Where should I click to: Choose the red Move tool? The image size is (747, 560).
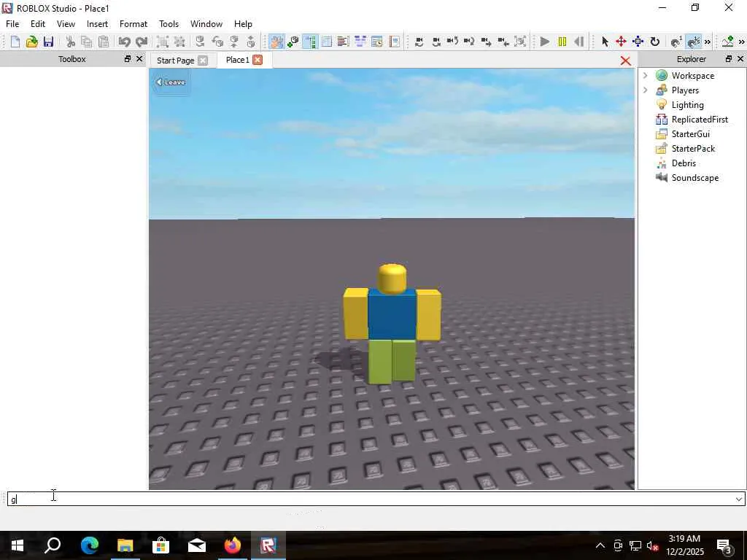click(x=621, y=42)
